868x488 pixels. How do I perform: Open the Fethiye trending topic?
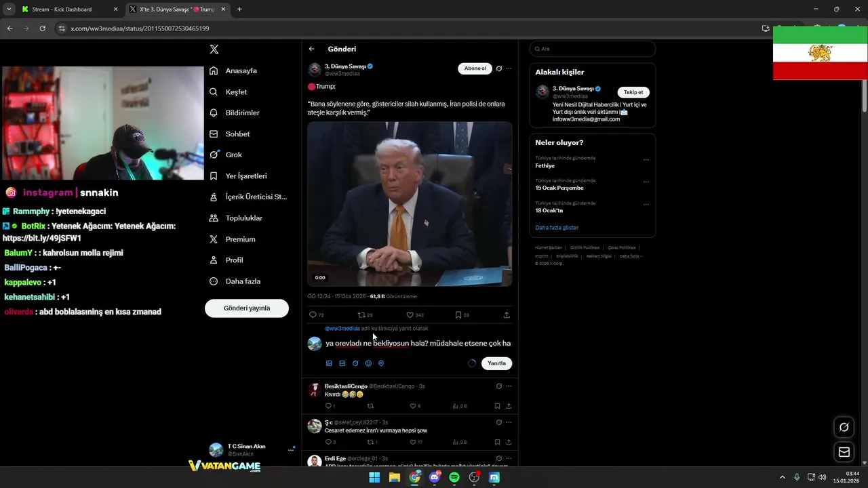click(545, 166)
